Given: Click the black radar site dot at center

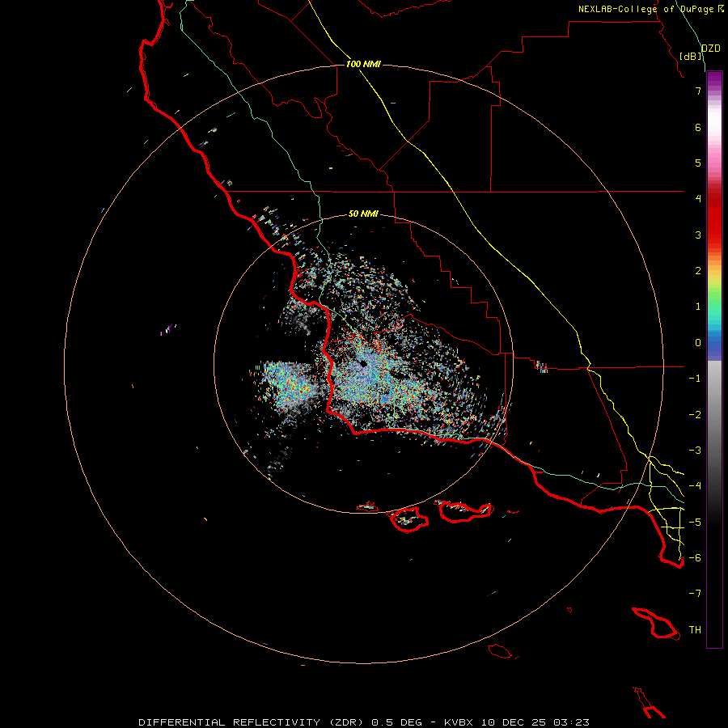Looking at the screenshot, I should [x=364, y=363].
